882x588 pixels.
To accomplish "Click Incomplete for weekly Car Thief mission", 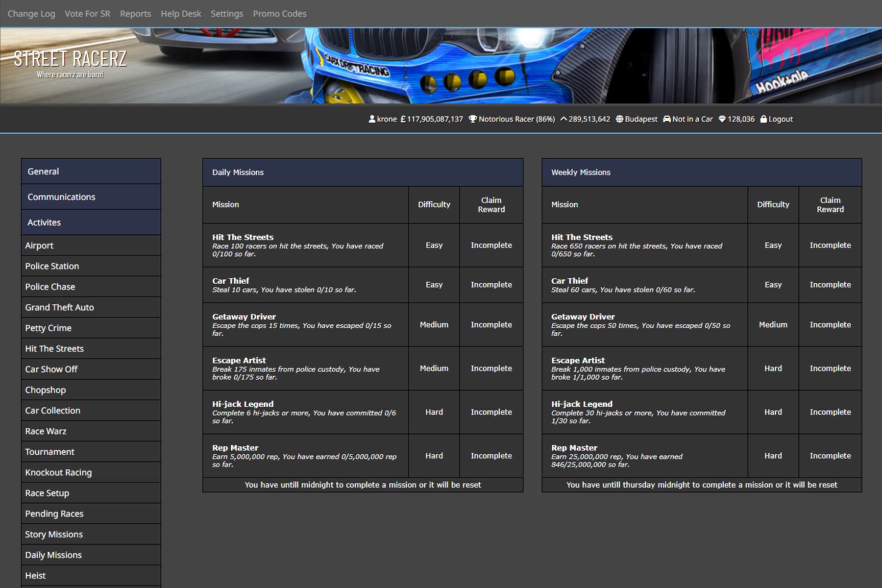I will (830, 285).
